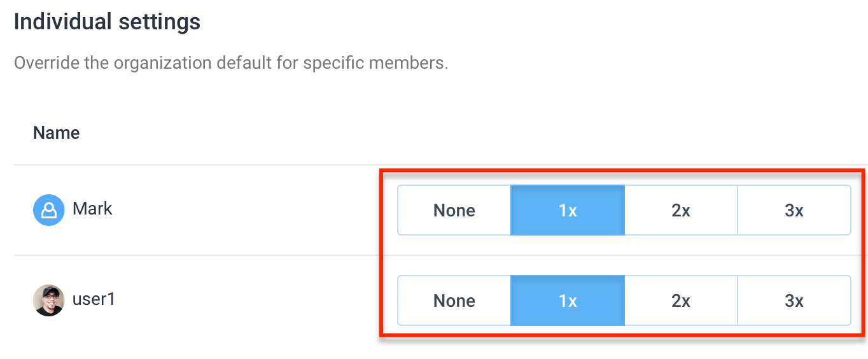Image resolution: width=868 pixels, height=359 pixels.
Task: Click empty space in user1's row
Action: (x=248, y=301)
